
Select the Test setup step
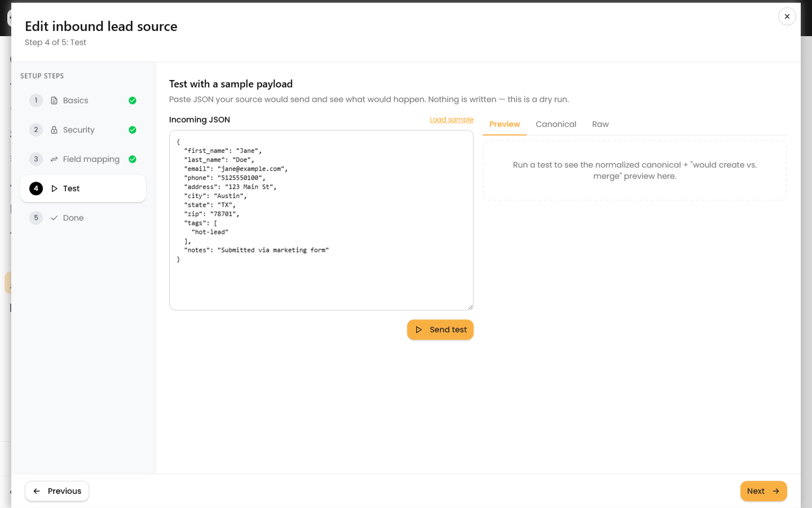click(83, 189)
